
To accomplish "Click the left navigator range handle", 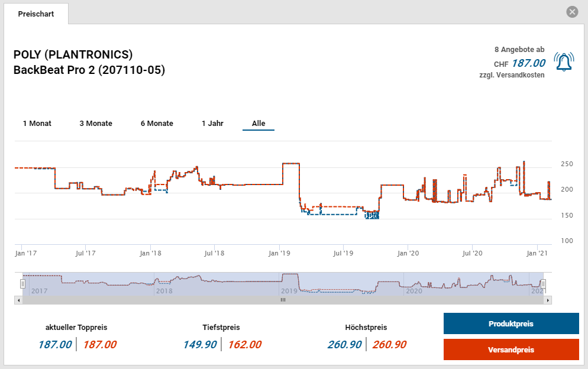I will 23,284.
